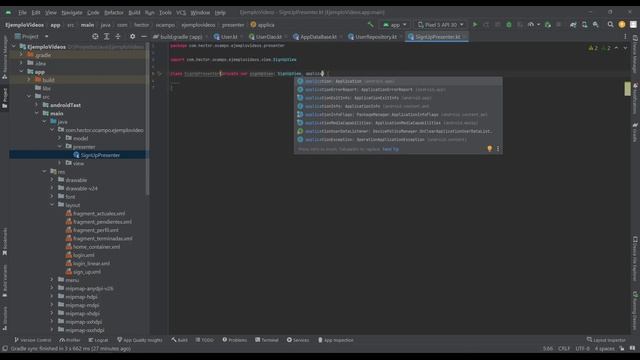640x360 pixels.
Task: Open the Build menu
Action: coord(134,13)
